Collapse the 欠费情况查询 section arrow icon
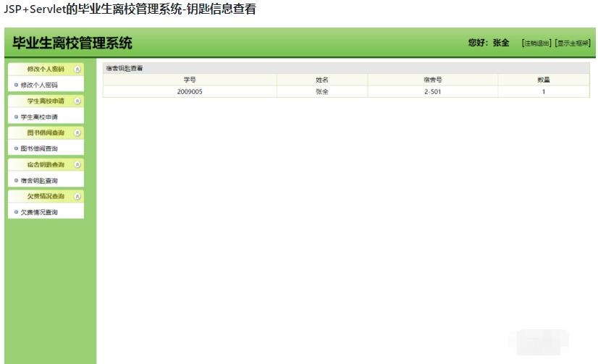Viewport: 598px width, 364px height. (77, 196)
